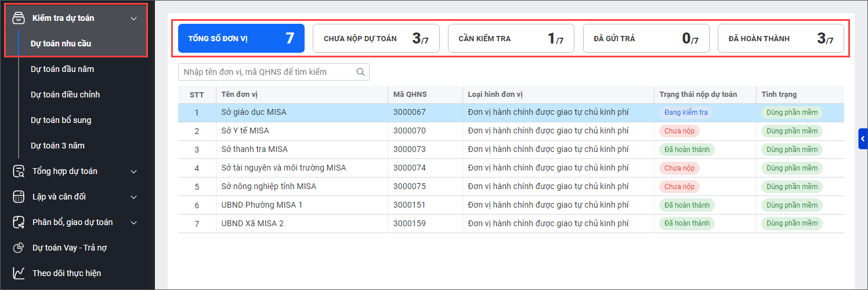Click the Tổng hợp dự toán icon
This screenshot has width=868, height=290.
[x=19, y=171]
